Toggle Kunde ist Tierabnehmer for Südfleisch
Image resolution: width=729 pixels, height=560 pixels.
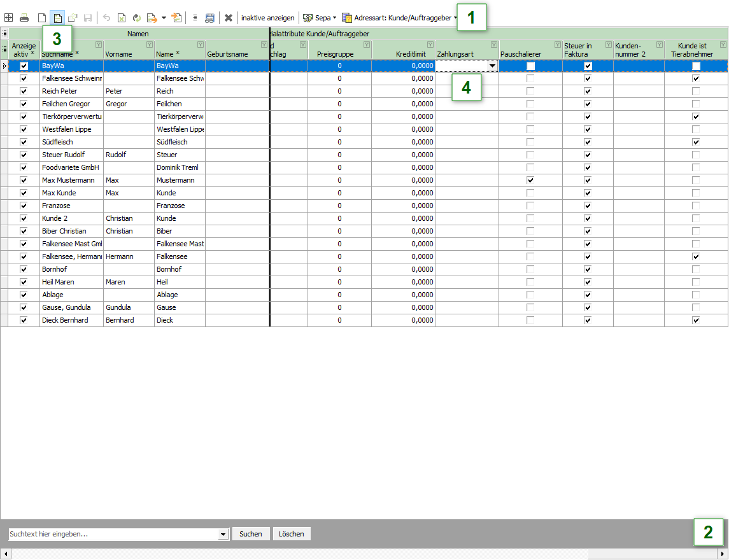point(696,142)
